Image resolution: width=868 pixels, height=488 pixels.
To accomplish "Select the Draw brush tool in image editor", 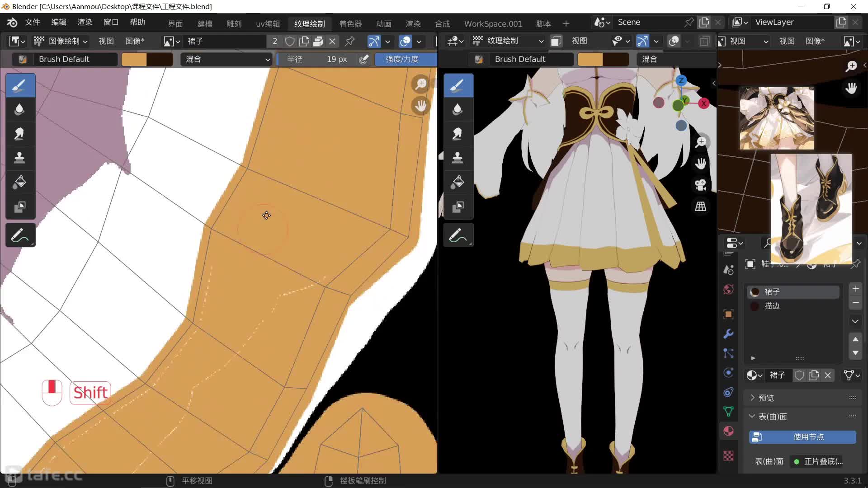I will pos(20,85).
